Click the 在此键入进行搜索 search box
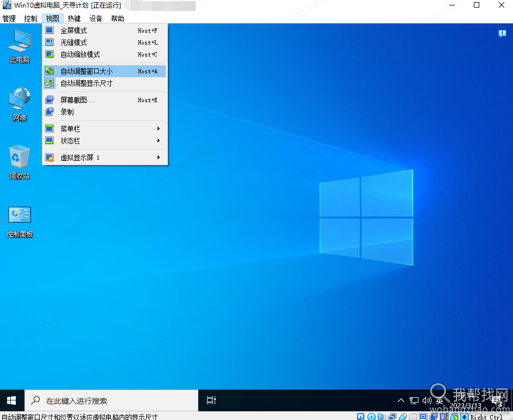Screen dimensions: 513x420 pos(111,400)
